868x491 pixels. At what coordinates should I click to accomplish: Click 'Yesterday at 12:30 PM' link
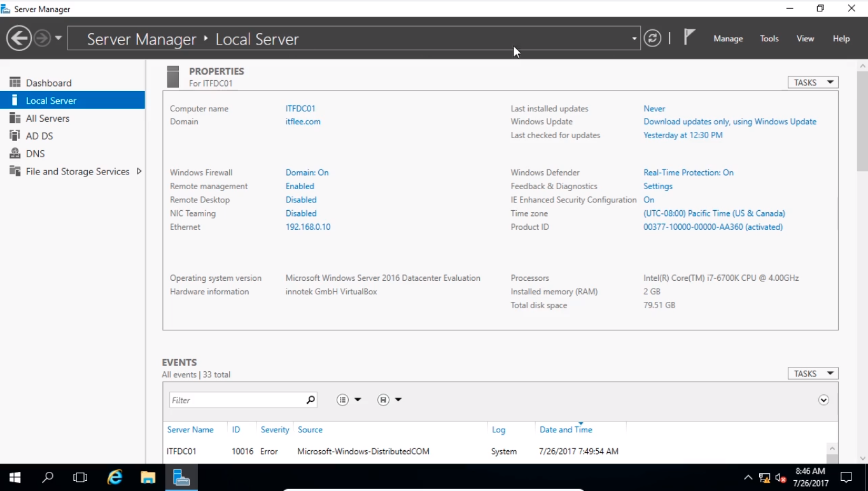(683, 136)
